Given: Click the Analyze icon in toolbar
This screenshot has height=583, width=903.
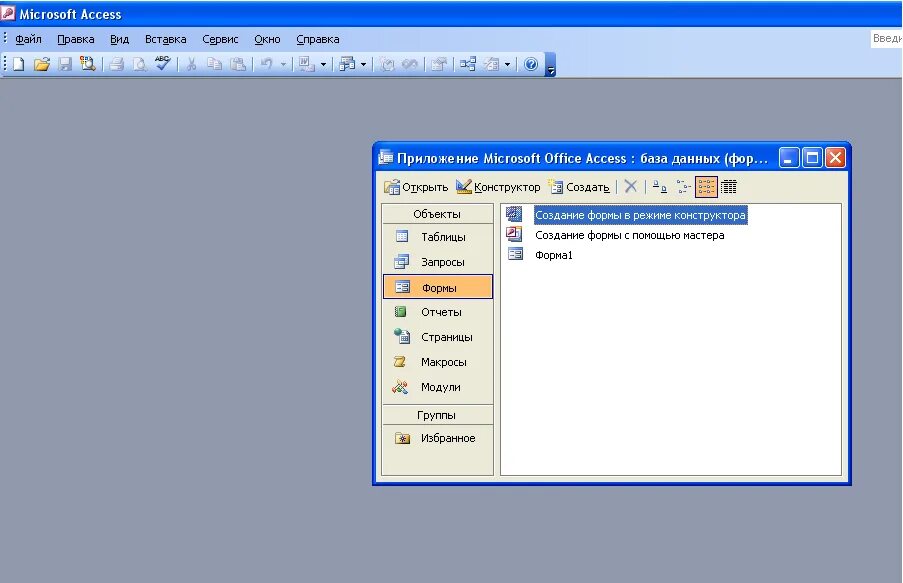Looking at the screenshot, I should (x=347, y=64).
